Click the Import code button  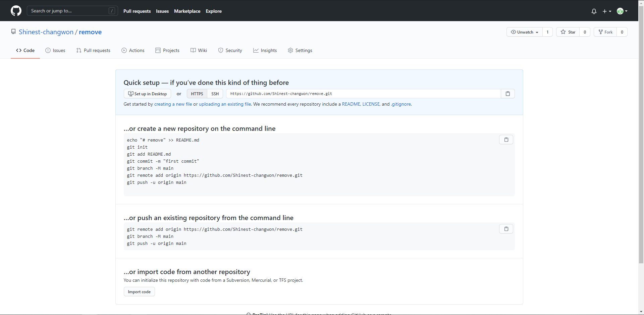pyautogui.click(x=139, y=292)
